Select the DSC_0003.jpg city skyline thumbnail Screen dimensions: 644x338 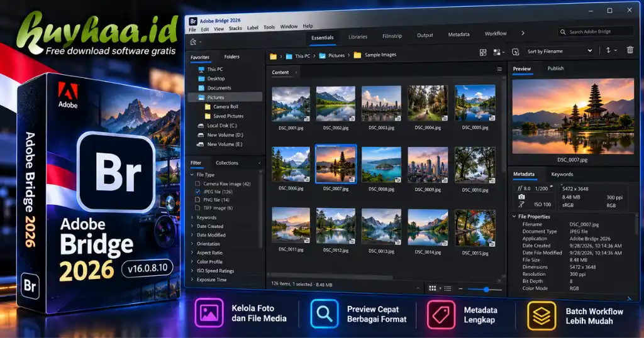click(381, 104)
